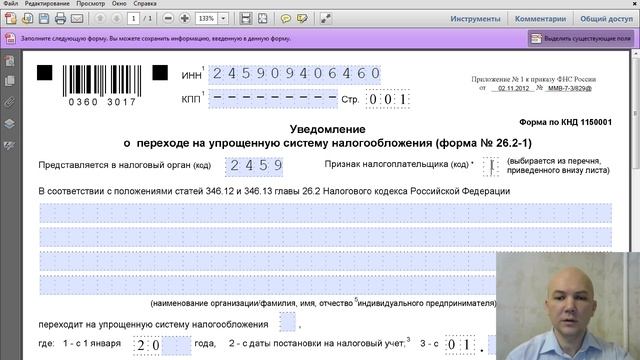Click the ИНН number field
The image size is (640, 360).
pos(295,74)
